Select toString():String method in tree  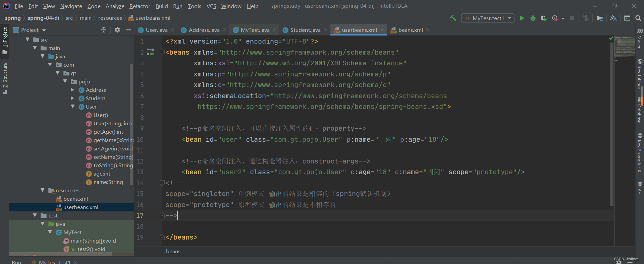point(113,166)
